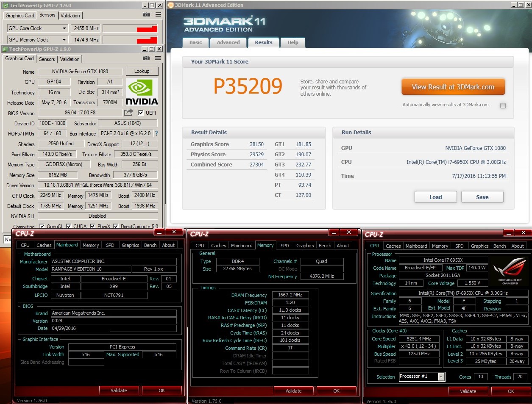Toggle the OpenCL computing checkbox
Screen dimensions: 532x404
pos(42,226)
